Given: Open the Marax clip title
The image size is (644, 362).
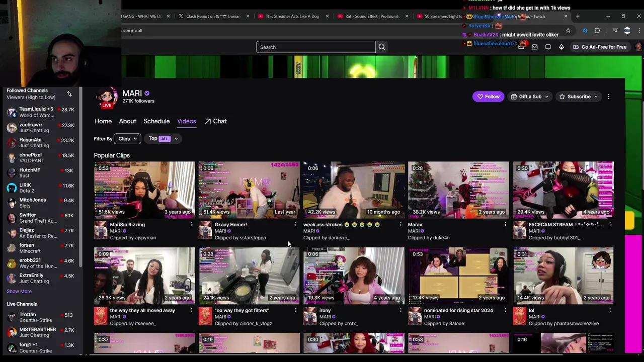Looking at the screenshot, I should point(415,225).
